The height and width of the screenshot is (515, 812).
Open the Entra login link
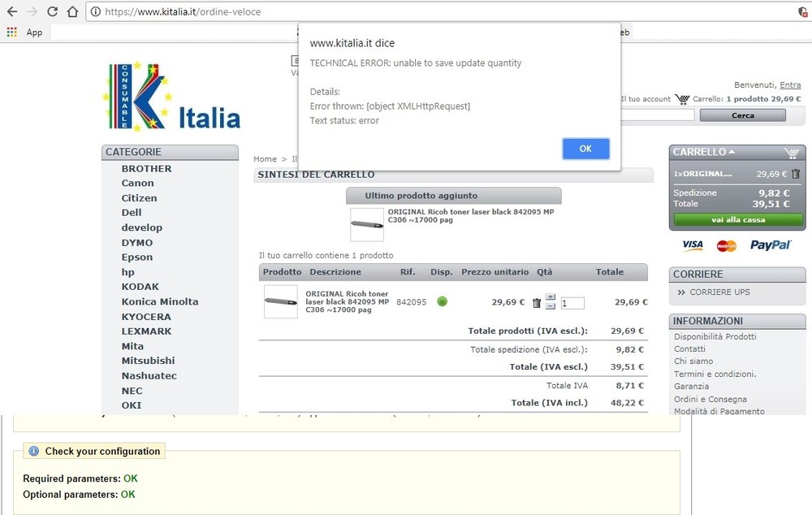(x=789, y=84)
